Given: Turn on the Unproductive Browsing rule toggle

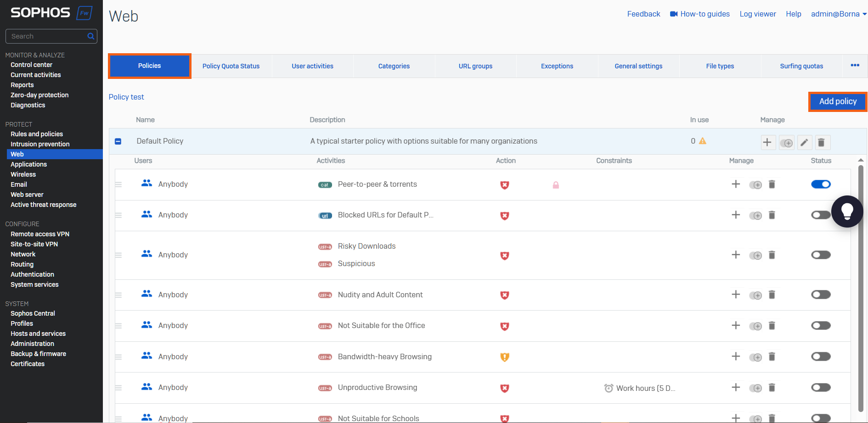Looking at the screenshot, I should coord(821,388).
